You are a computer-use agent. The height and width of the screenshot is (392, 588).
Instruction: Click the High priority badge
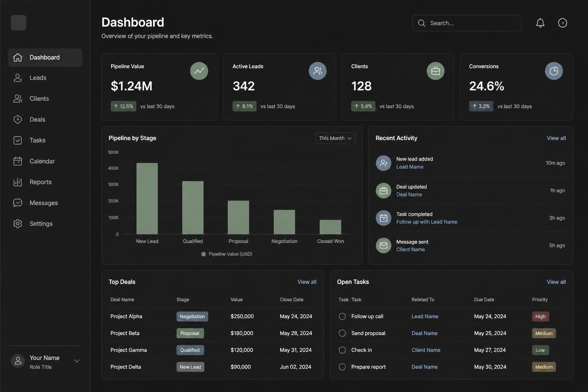tap(540, 317)
